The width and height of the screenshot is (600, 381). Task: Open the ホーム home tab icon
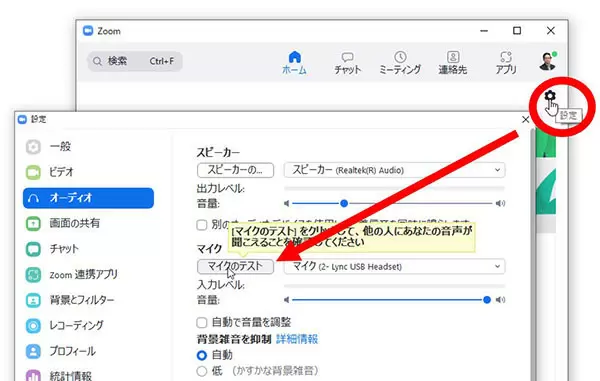(x=294, y=57)
